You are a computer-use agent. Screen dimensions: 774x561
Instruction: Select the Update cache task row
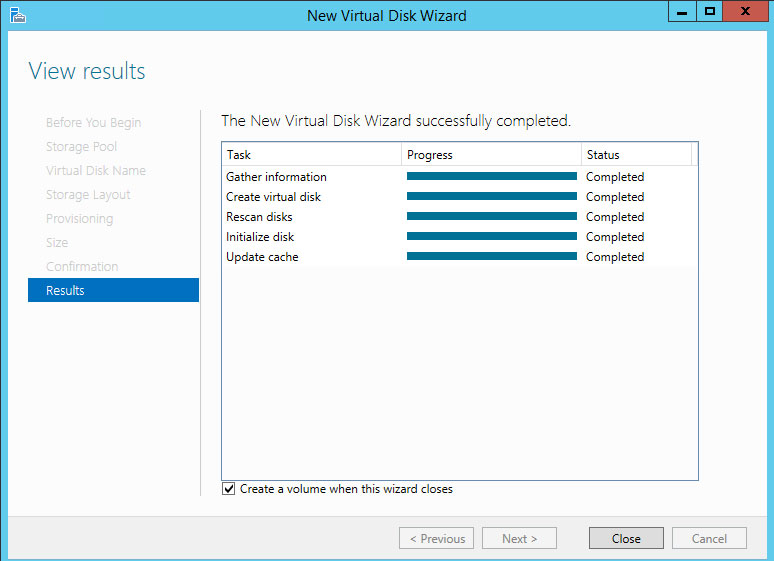(x=262, y=257)
